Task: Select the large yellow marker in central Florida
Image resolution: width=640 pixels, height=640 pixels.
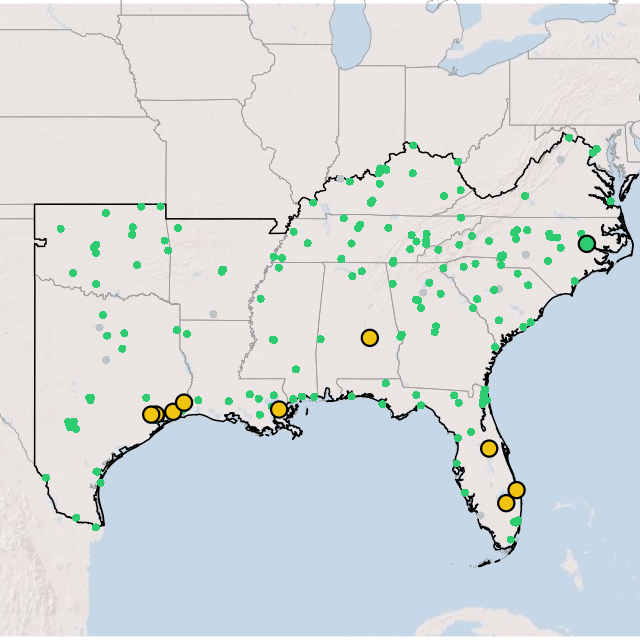Action: (x=489, y=449)
